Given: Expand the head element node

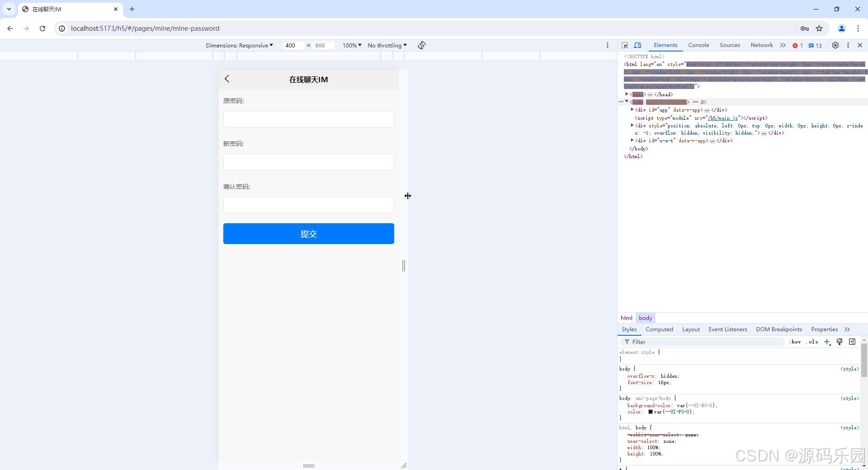Looking at the screenshot, I should [627, 94].
